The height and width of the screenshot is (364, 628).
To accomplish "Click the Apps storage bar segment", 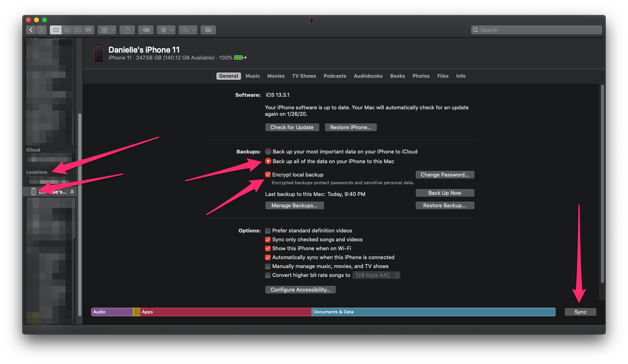I will tap(226, 312).
